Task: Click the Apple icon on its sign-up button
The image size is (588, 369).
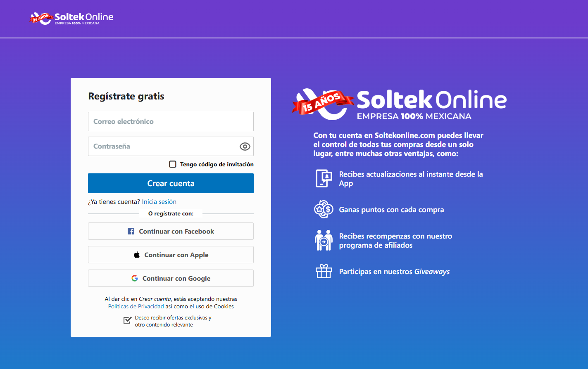Action: point(136,255)
